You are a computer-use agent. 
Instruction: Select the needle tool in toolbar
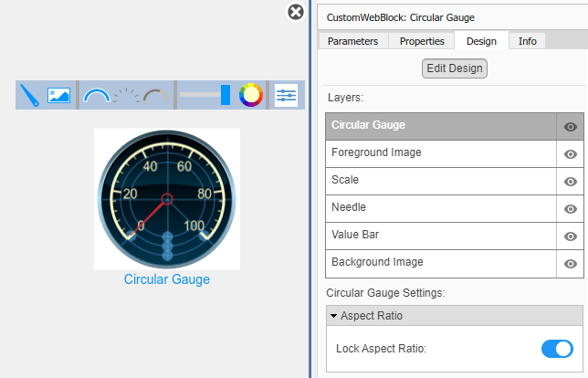[x=30, y=95]
